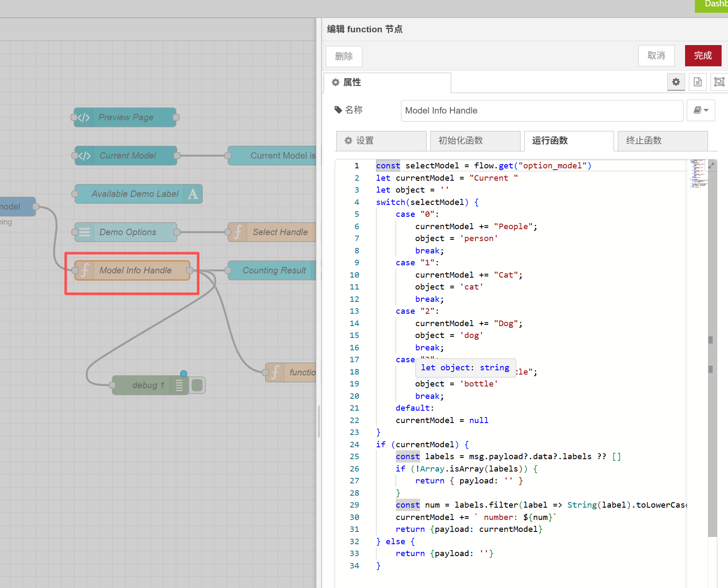Image resolution: width=728 pixels, height=588 pixels.
Task: Open node description document icon
Action: (697, 82)
